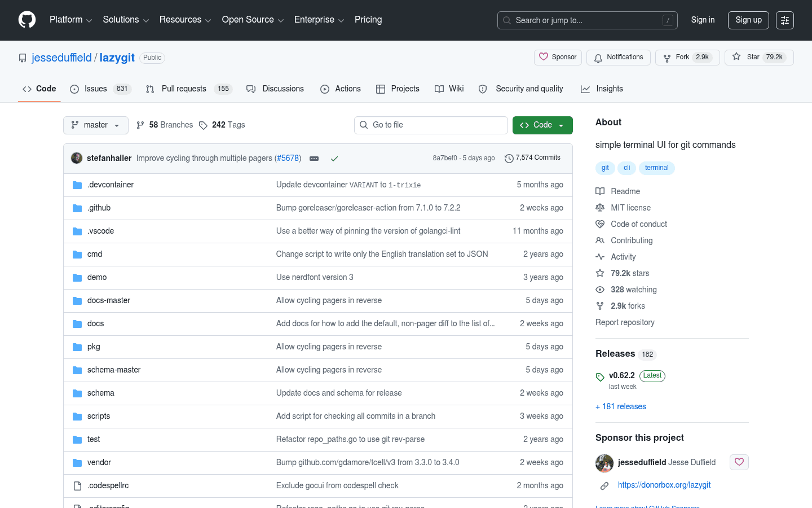Screen dimensions: 812x508
Task: Click the green commit status checkmark
Action: point(334,159)
